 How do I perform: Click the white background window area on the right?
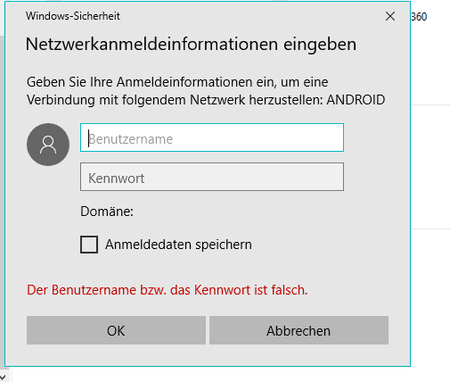[x=431, y=167]
